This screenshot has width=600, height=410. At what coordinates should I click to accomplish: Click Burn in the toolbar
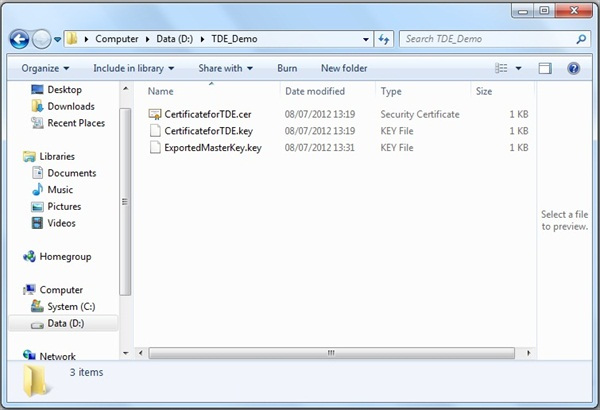(287, 69)
